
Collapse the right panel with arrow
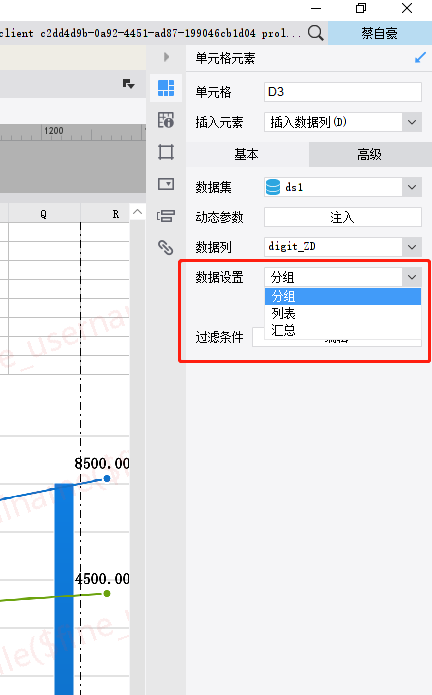pyautogui.click(x=167, y=57)
